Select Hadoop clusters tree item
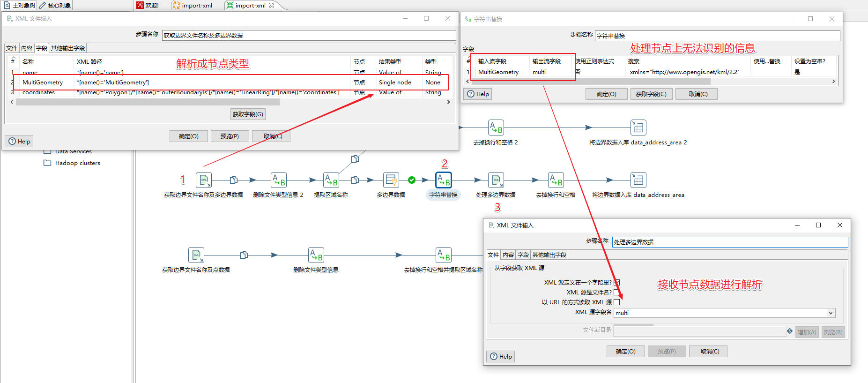The width and height of the screenshot is (868, 383). point(78,163)
